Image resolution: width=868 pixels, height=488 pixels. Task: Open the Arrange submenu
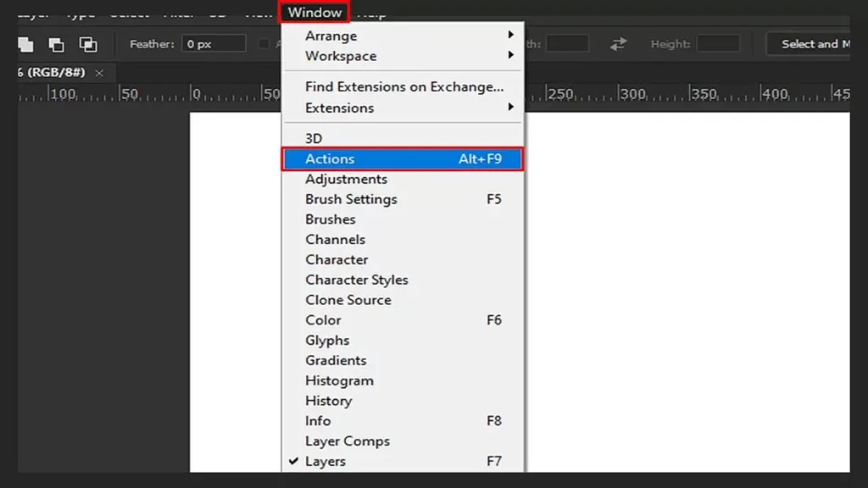(x=403, y=36)
